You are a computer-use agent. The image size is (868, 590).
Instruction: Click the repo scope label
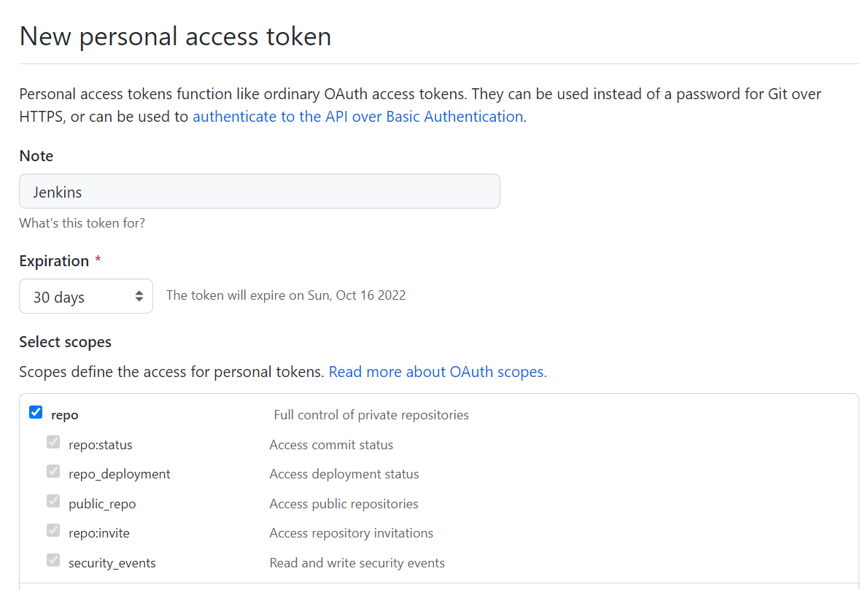[65, 415]
